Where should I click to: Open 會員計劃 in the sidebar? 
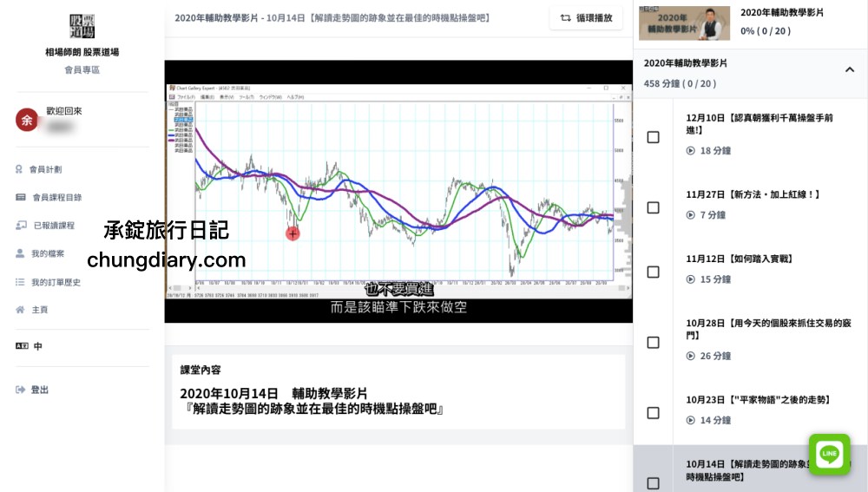coord(45,169)
